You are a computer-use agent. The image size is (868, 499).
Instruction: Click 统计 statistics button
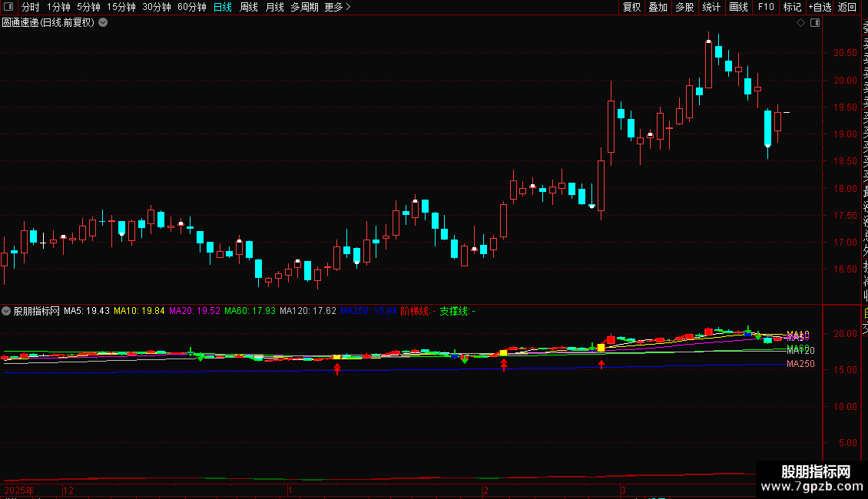(x=711, y=7)
